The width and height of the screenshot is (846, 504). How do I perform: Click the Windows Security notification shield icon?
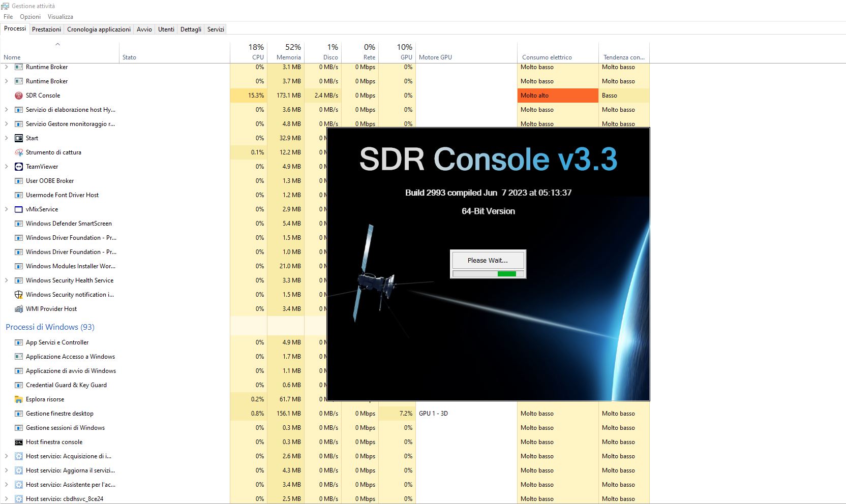coord(19,295)
